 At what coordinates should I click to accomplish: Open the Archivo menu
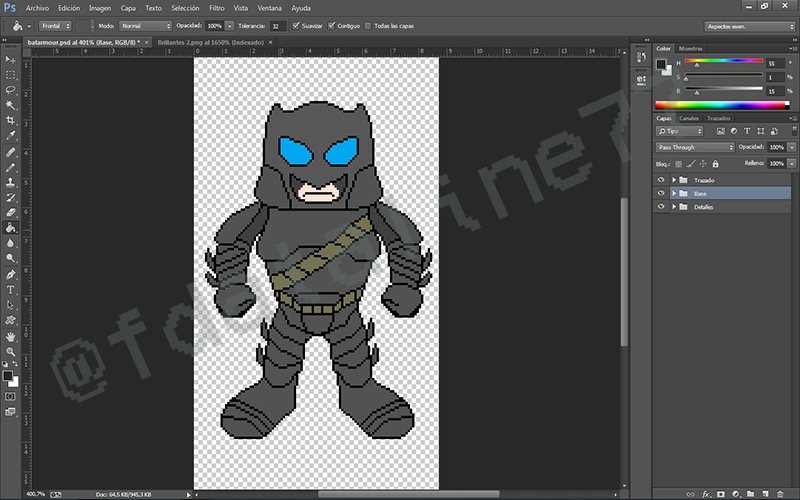click(37, 8)
